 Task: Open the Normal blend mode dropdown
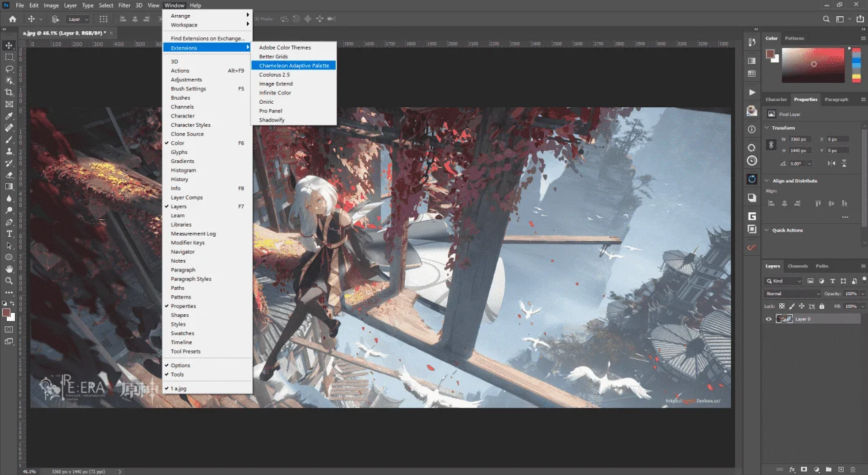click(793, 294)
